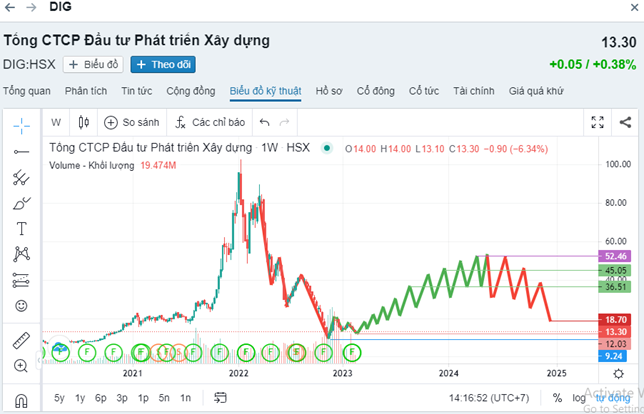644x414 pixels.
Task: Select the 5y time range
Action: pyautogui.click(x=61, y=398)
